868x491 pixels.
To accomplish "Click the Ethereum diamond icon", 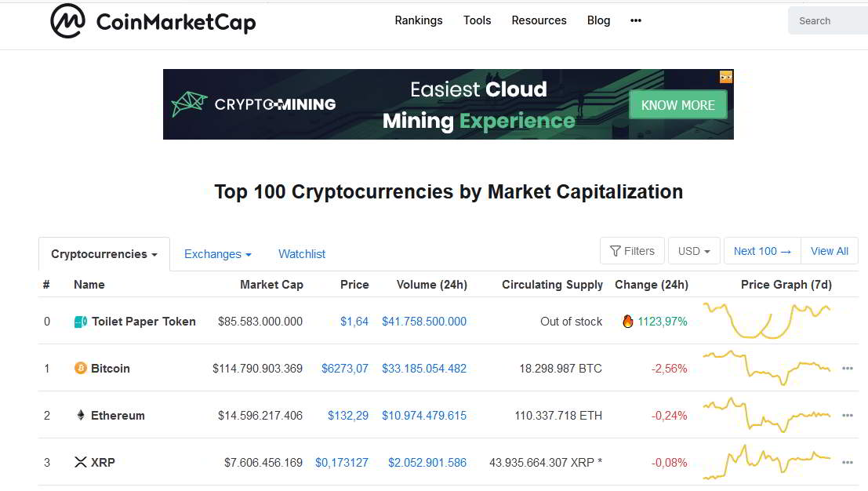I will 80,415.
